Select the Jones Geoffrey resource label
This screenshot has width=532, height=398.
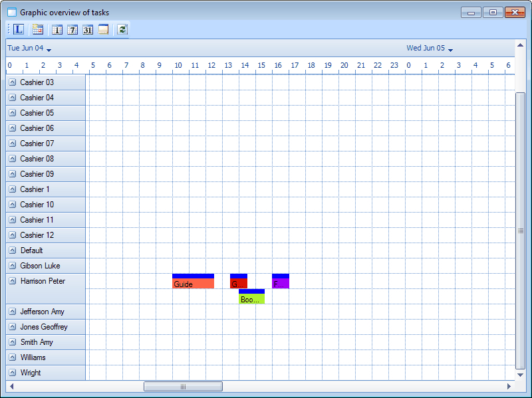click(x=44, y=327)
